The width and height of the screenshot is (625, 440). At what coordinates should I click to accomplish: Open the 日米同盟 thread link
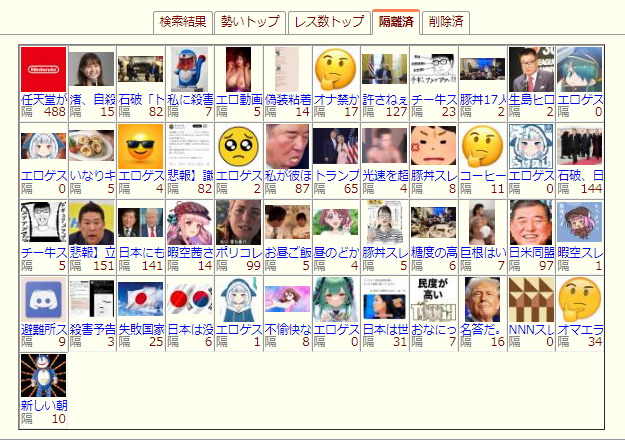click(531, 253)
